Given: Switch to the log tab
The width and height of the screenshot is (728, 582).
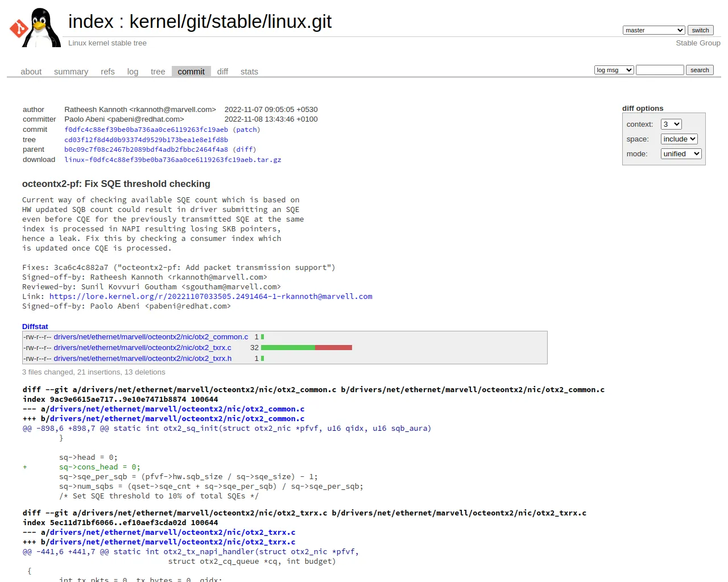Looking at the screenshot, I should (133, 72).
